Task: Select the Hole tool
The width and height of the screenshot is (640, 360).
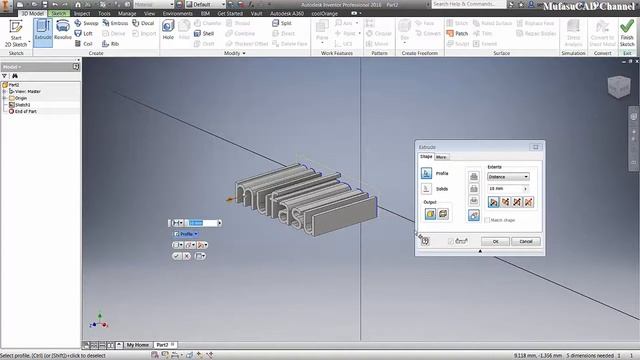Action: (x=168, y=30)
